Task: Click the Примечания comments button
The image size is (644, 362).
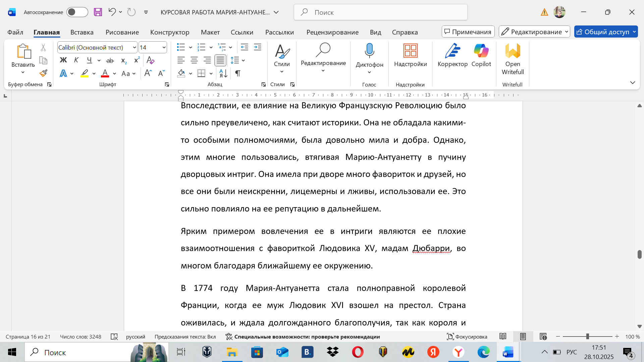Action: coord(468,32)
